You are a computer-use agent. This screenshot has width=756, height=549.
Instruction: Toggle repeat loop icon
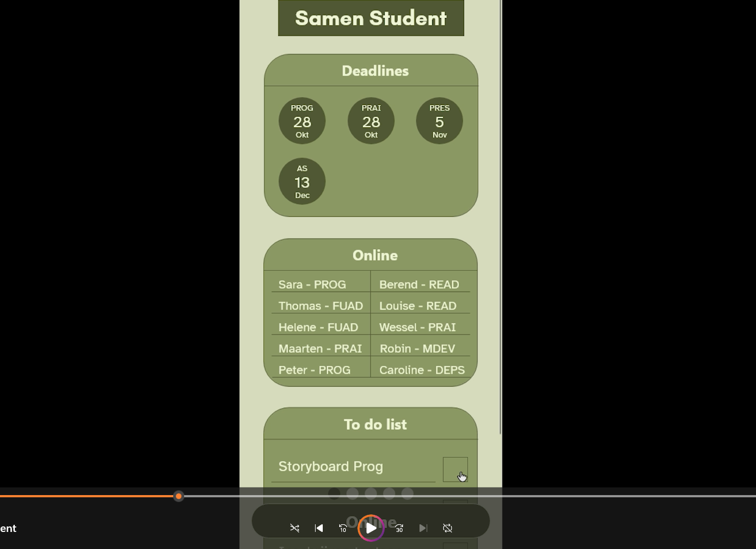[448, 528]
